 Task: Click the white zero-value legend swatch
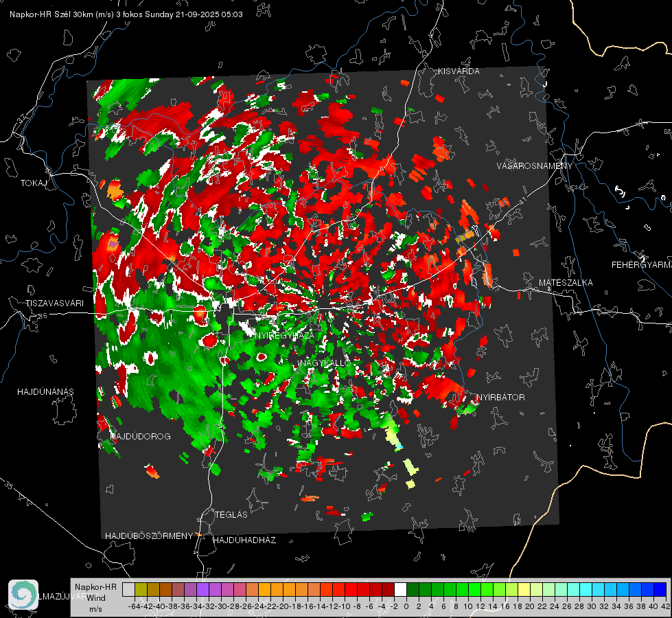400,589
